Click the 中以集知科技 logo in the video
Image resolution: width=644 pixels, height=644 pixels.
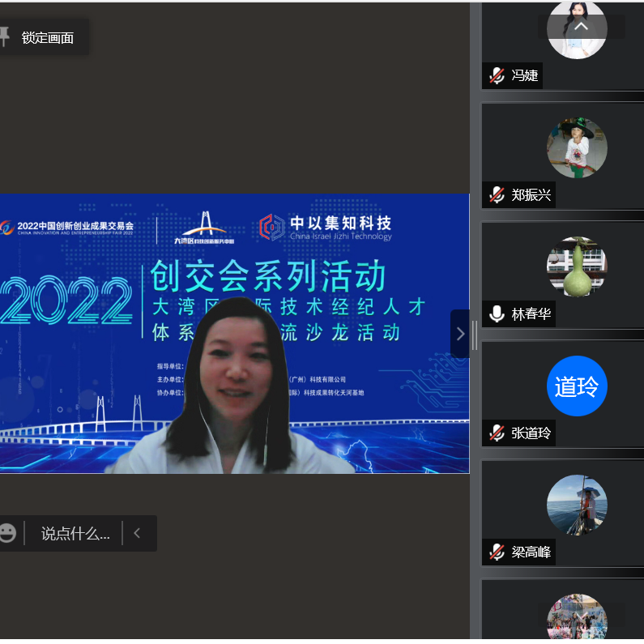(x=326, y=227)
